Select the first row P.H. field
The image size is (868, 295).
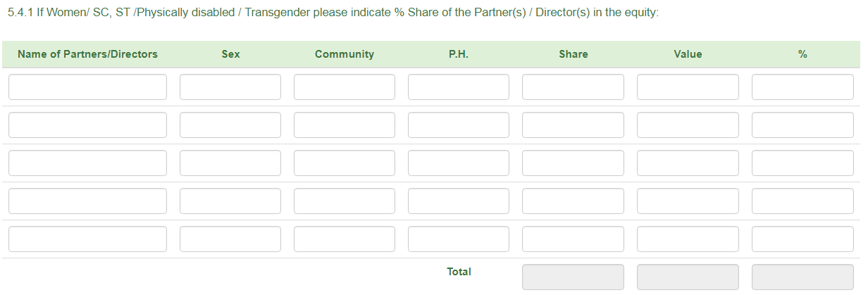459,87
